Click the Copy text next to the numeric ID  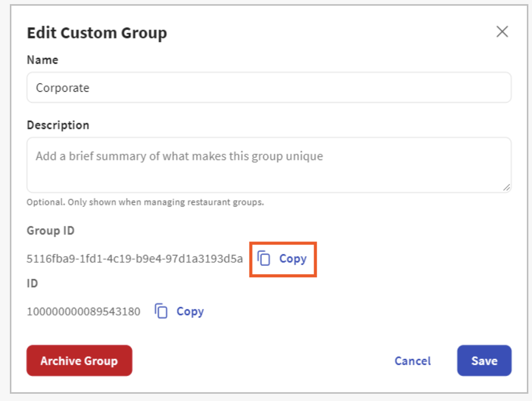190,311
